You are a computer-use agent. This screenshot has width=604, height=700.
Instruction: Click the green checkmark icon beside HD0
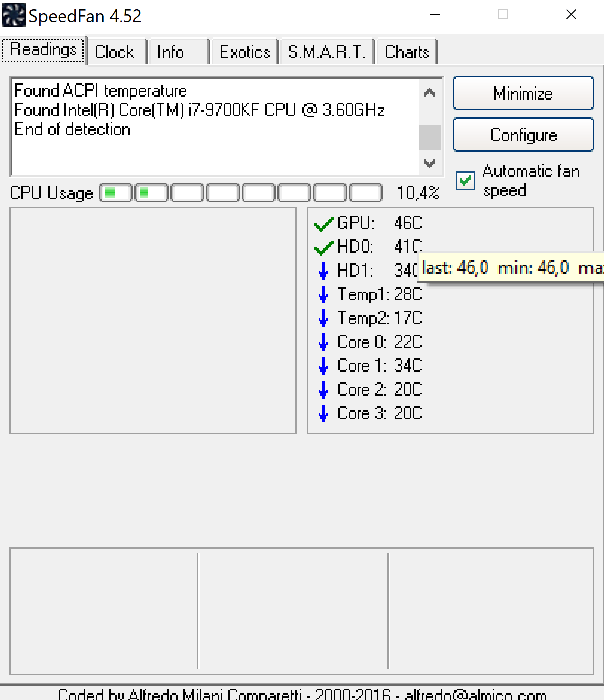(x=324, y=247)
